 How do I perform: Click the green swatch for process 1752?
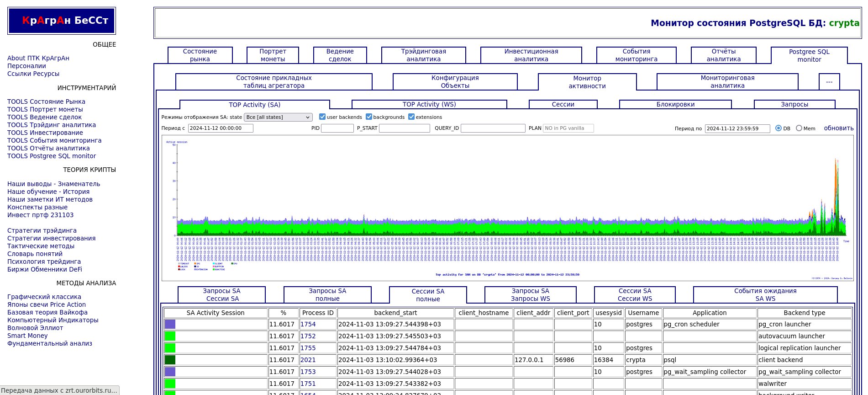click(170, 336)
